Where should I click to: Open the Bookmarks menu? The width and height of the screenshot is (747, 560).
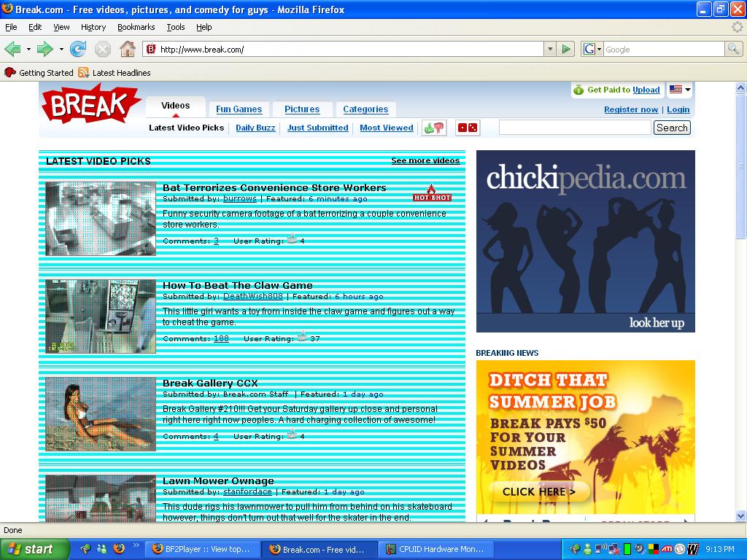136,27
